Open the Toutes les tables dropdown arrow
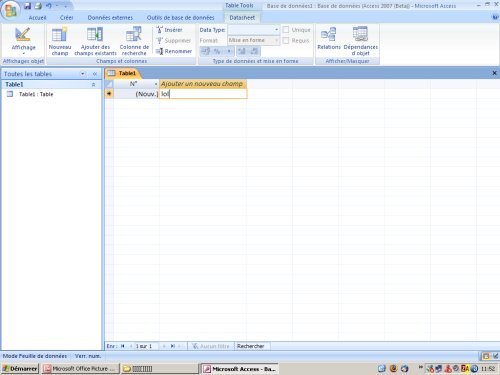 (83, 74)
